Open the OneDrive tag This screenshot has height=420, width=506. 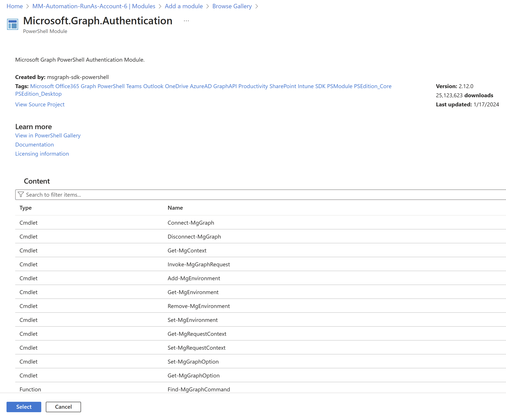click(x=177, y=86)
